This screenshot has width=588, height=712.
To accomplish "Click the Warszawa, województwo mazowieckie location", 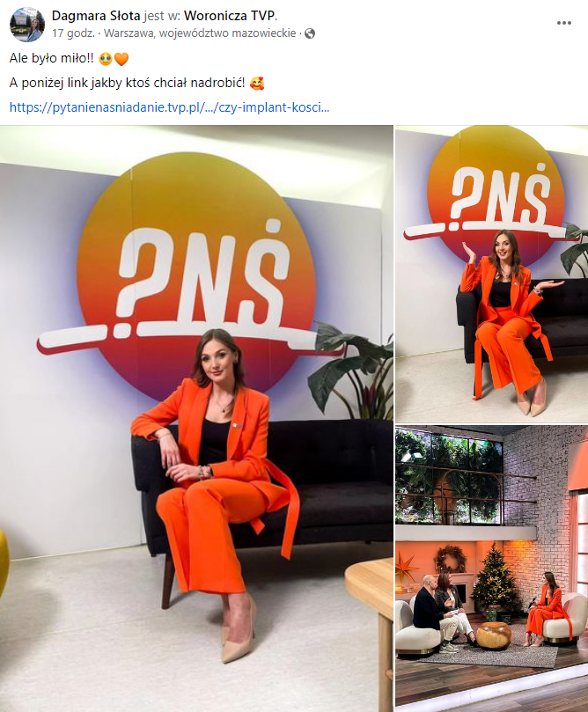I will [x=200, y=33].
